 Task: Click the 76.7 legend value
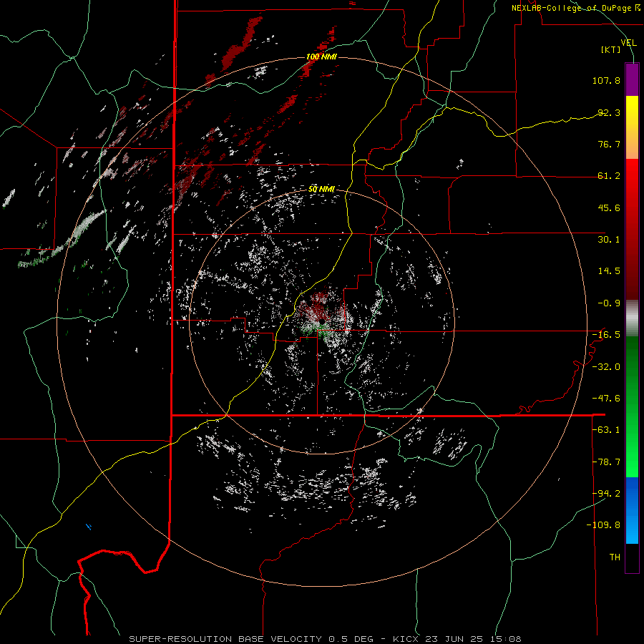tap(609, 144)
